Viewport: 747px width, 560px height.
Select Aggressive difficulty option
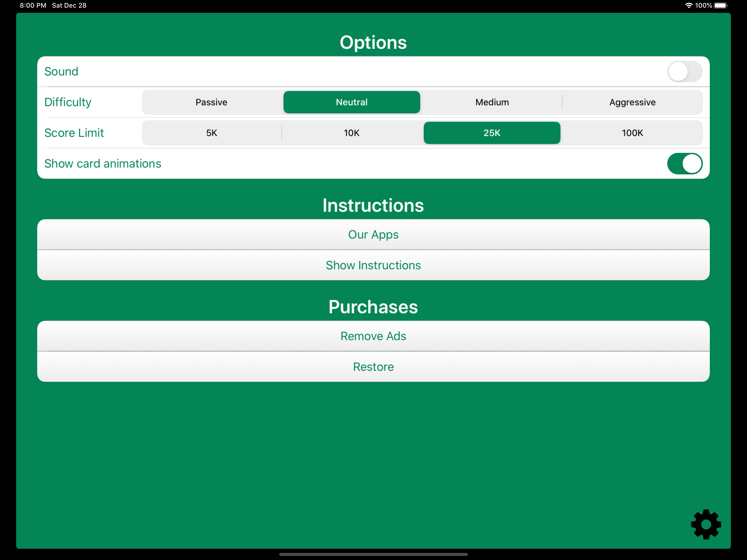(632, 102)
